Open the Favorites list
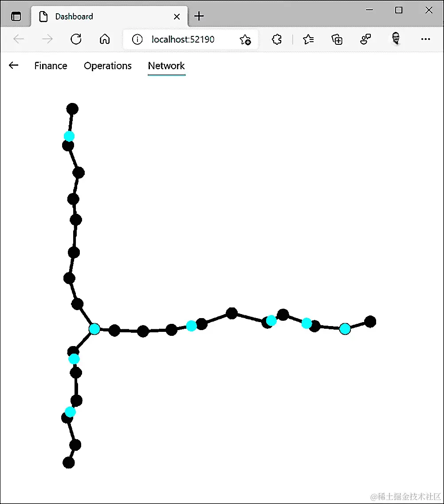 point(308,39)
